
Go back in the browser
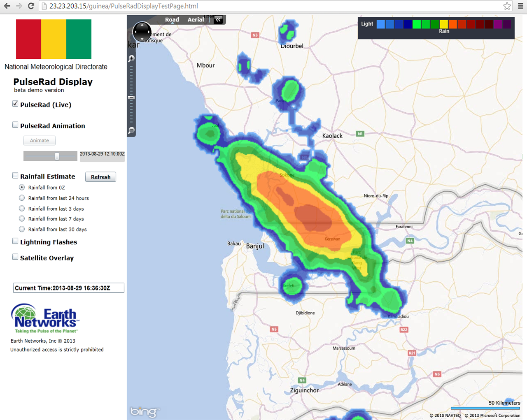pyautogui.click(x=7, y=6)
